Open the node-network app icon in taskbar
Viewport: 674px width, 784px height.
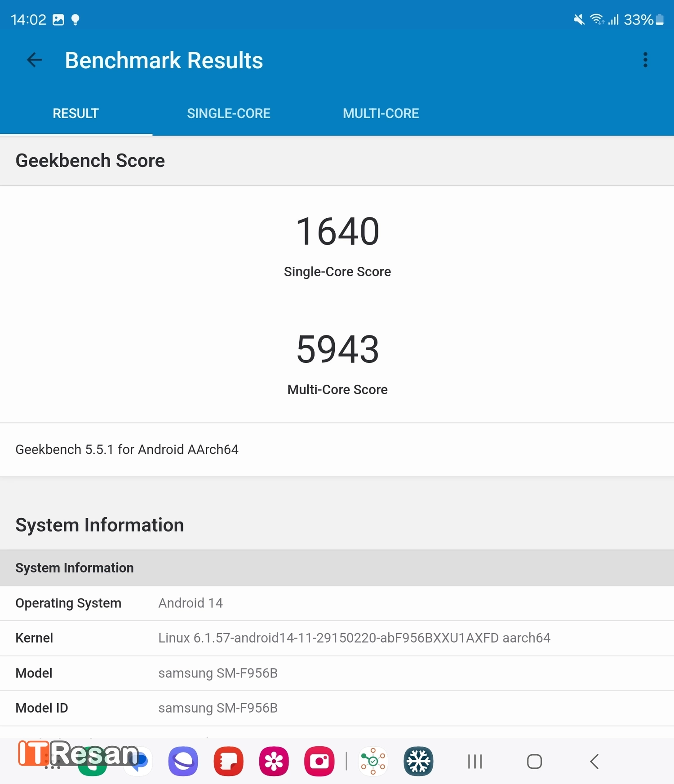(x=373, y=762)
